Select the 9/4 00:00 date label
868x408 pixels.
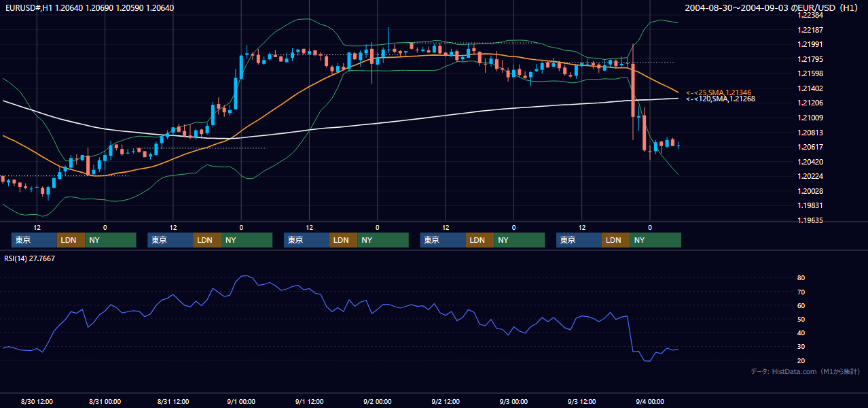click(x=650, y=401)
